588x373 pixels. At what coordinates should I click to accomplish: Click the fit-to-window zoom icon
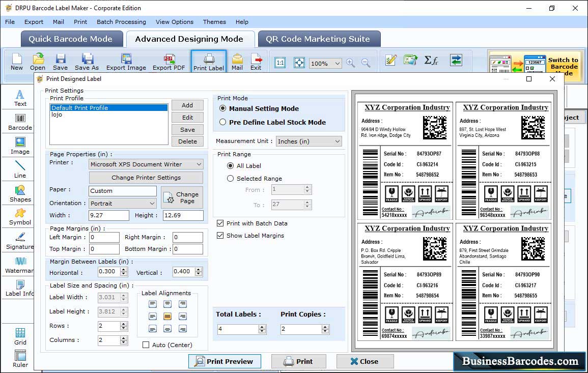click(299, 63)
